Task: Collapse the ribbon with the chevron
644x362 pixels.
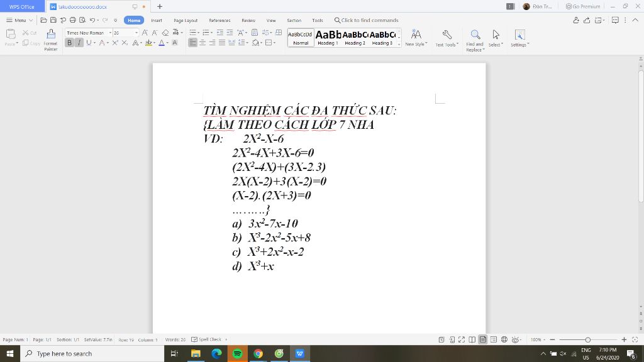Action: click(635, 20)
